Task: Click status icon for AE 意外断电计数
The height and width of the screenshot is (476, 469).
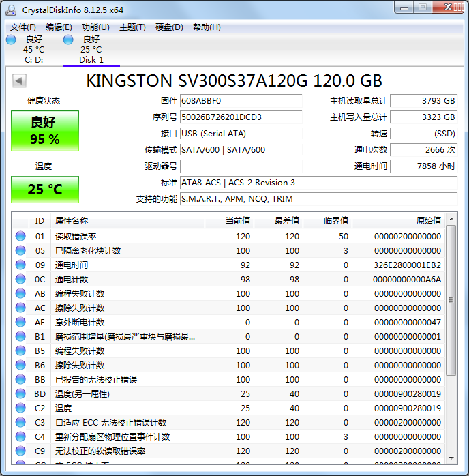Action: 20,322
